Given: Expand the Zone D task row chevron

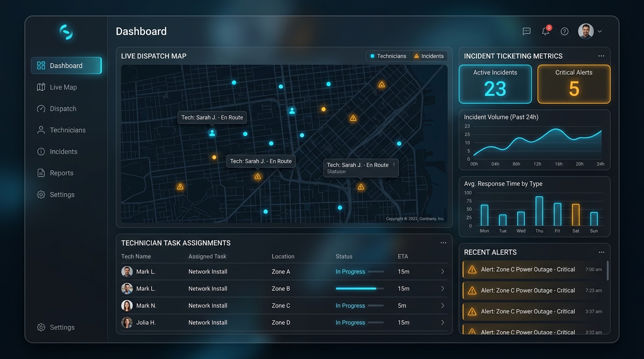Looking at the screenshot, I should click(443, 323).
